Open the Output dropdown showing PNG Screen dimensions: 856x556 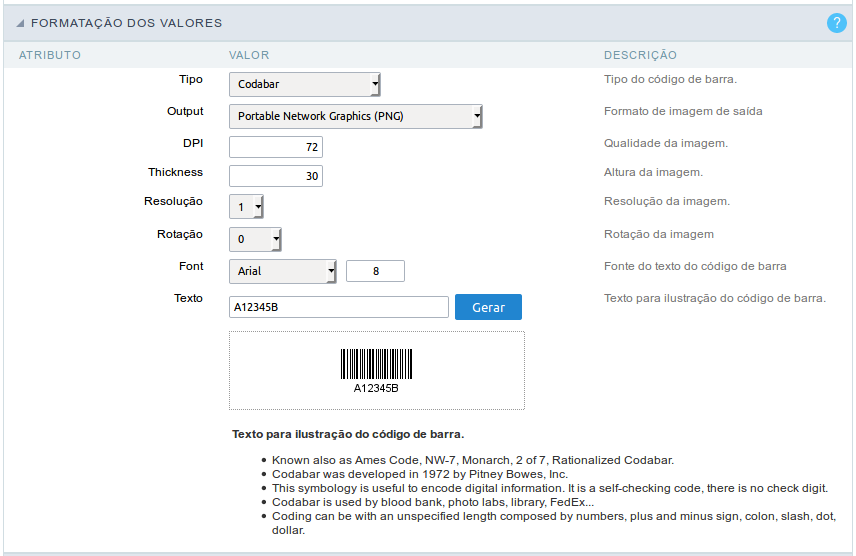point(356,116)
